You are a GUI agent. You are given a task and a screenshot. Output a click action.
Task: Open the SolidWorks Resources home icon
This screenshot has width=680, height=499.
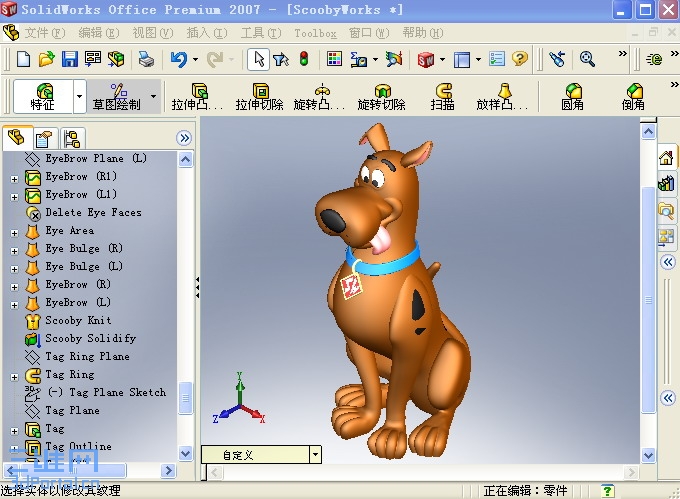tap(667, 157)
